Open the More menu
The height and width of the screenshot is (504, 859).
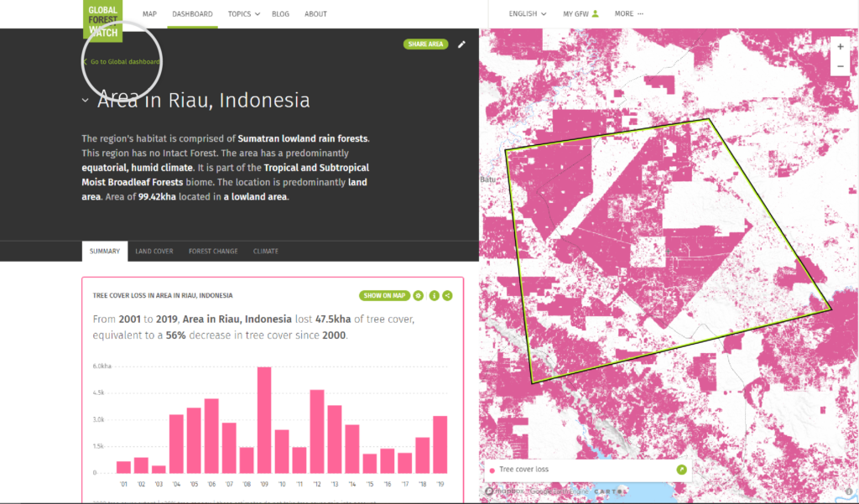[629, 13]
